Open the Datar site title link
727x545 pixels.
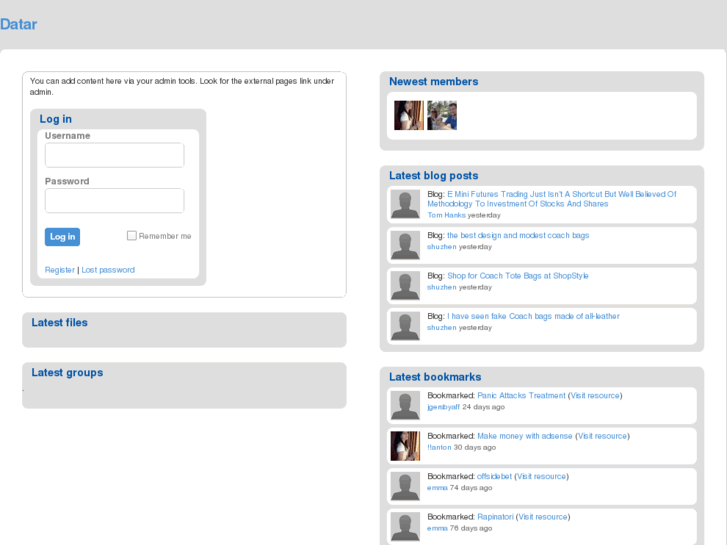[19, 24]
